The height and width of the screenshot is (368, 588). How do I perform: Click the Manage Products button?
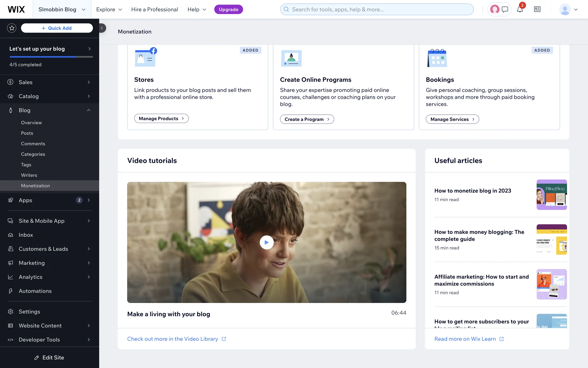(x=161, y=119)
